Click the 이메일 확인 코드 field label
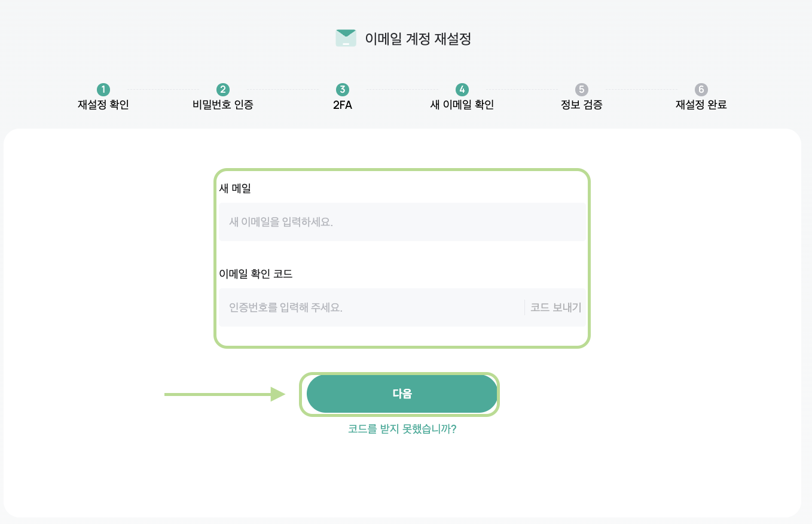This screenshot has height=524, width=812. pyautogui.click(x=255, y=274)
